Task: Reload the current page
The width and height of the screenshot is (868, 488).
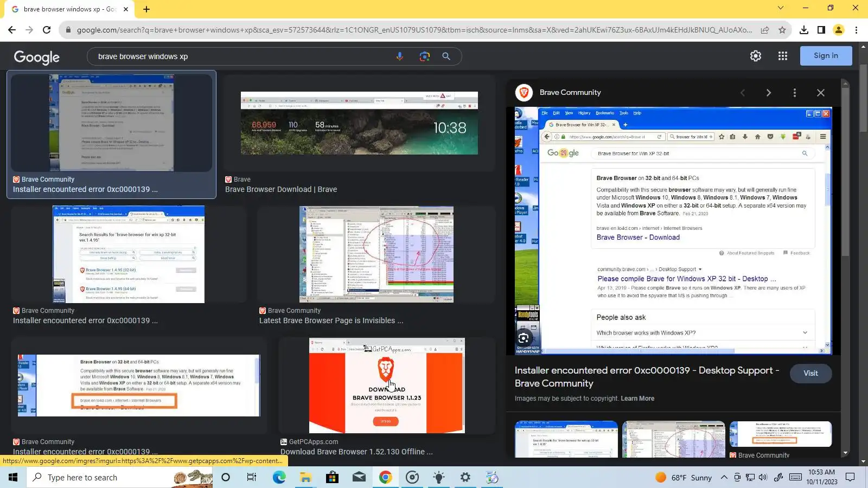Action: click(47, 30)
